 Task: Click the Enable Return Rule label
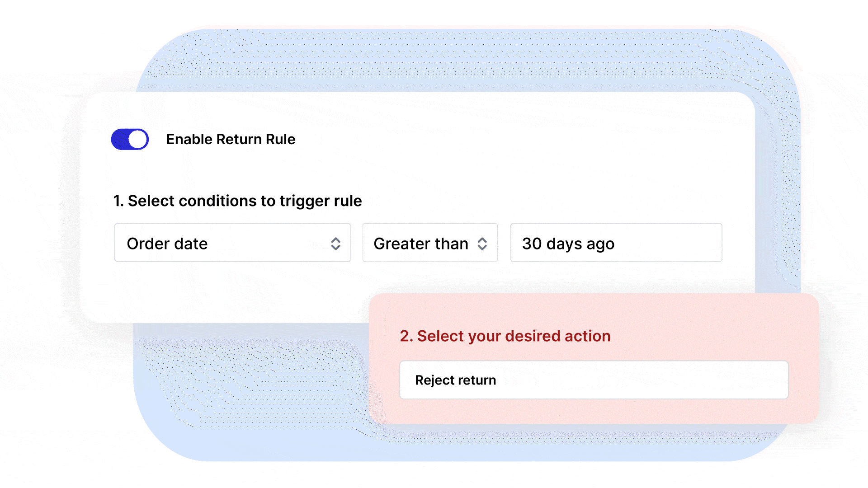coord(231,139)
